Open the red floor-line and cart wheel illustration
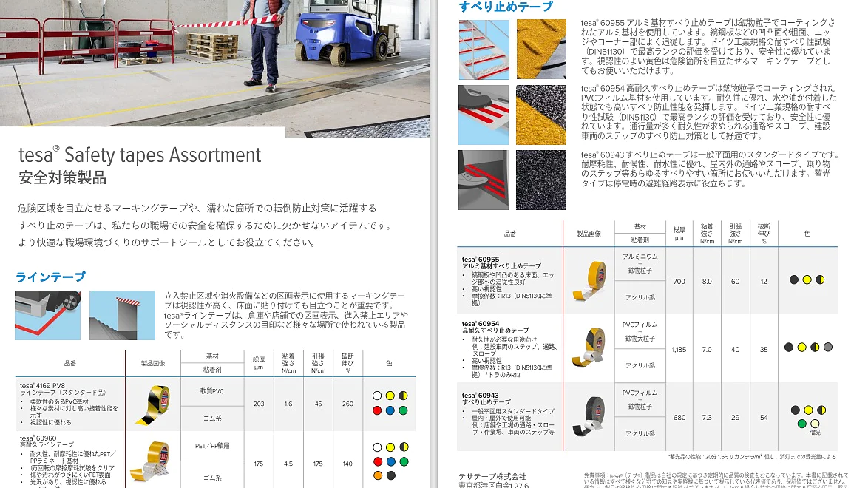The image size is (868, 488). pos(47,315)
